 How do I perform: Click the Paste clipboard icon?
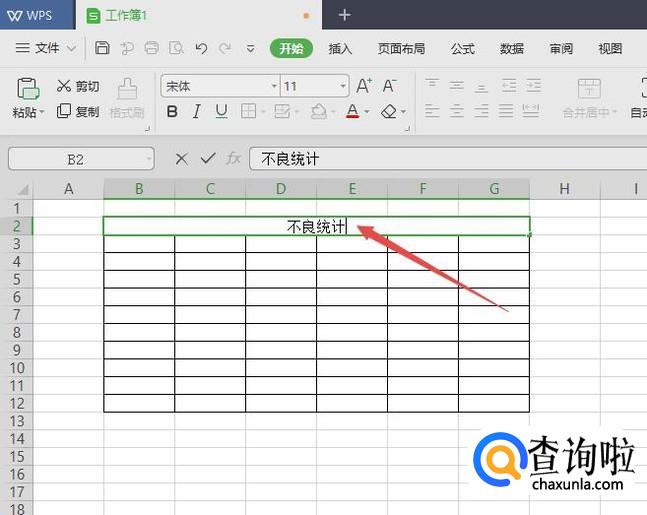pos(28,89)
